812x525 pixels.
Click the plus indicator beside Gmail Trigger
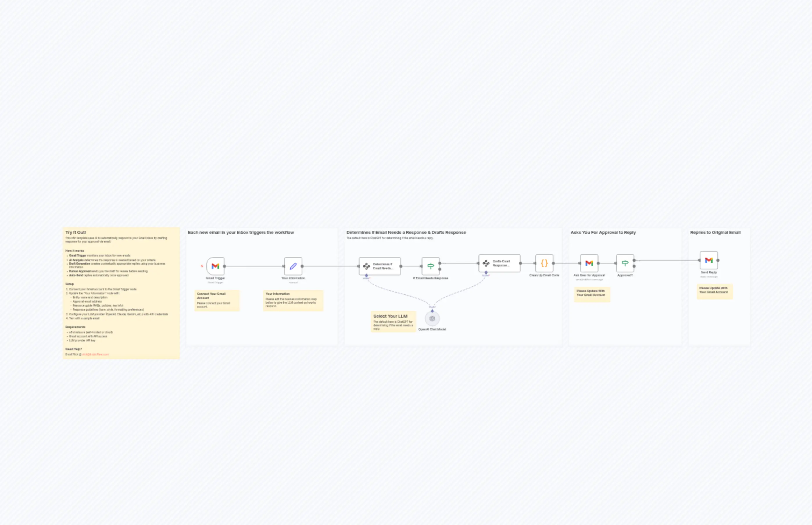click(202, 266)
